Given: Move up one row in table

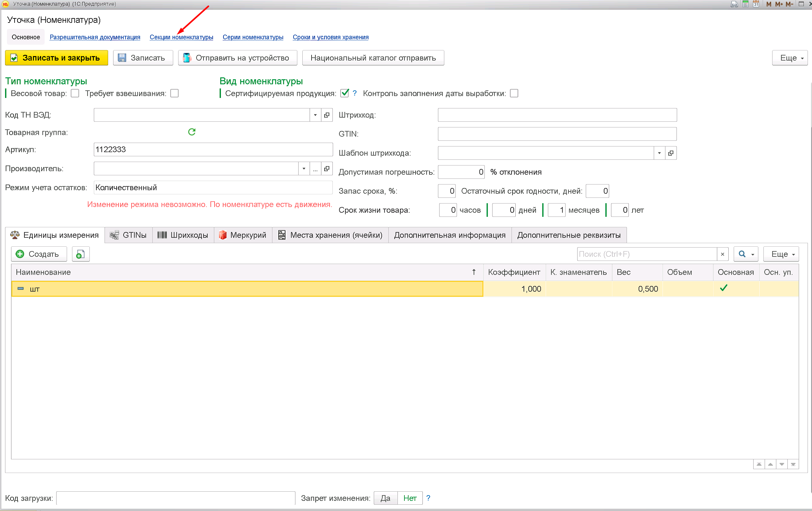Looking at the screenshot, I should (770, 464).
